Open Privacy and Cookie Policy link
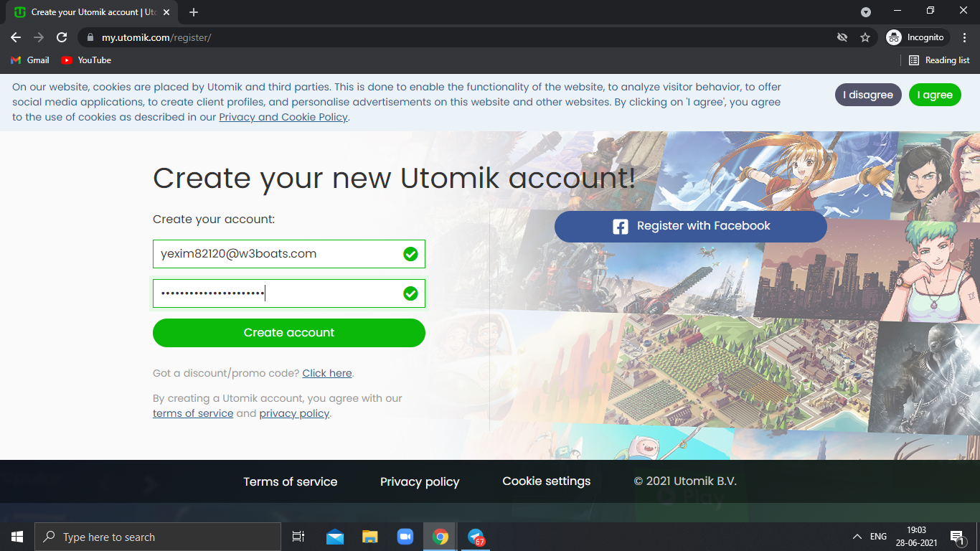The image size is (980, 551). coord(283,117)
